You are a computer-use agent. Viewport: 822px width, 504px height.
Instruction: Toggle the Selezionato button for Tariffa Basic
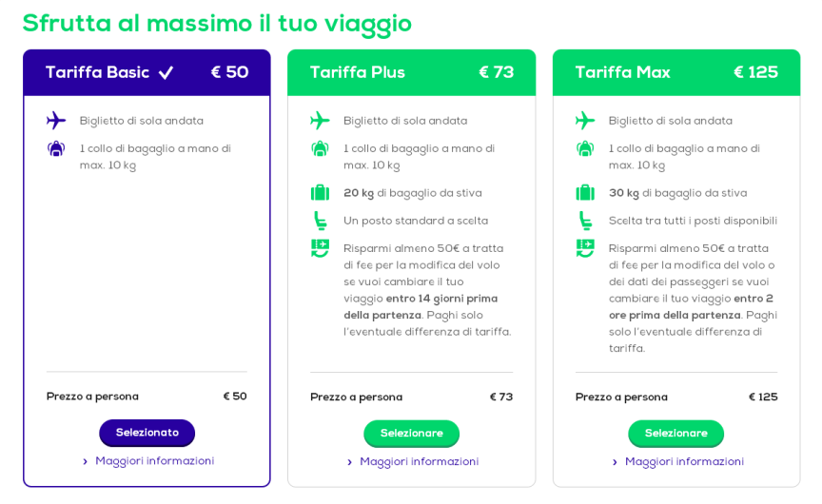tap(147, 433)
